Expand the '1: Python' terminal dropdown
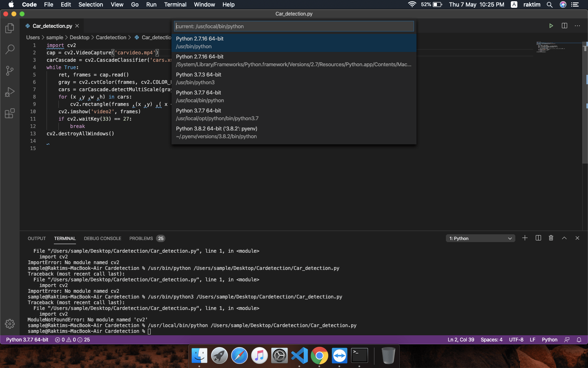The height and width of the screenshot is (368, 588). tap(510, 238)
